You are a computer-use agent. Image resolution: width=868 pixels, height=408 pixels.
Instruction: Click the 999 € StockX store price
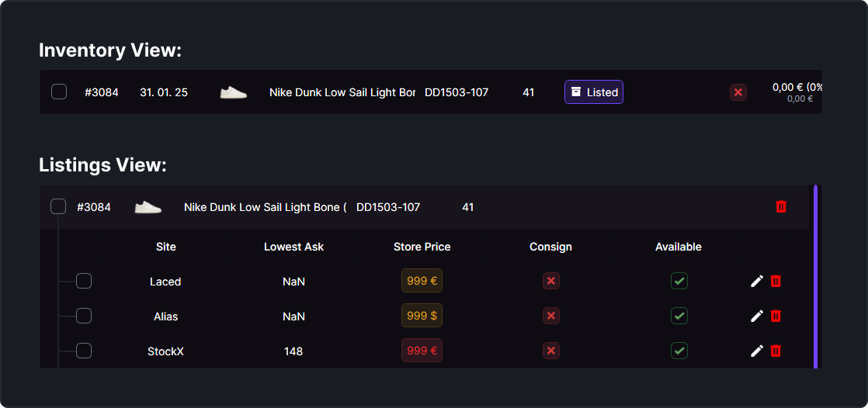pos(422,351)
